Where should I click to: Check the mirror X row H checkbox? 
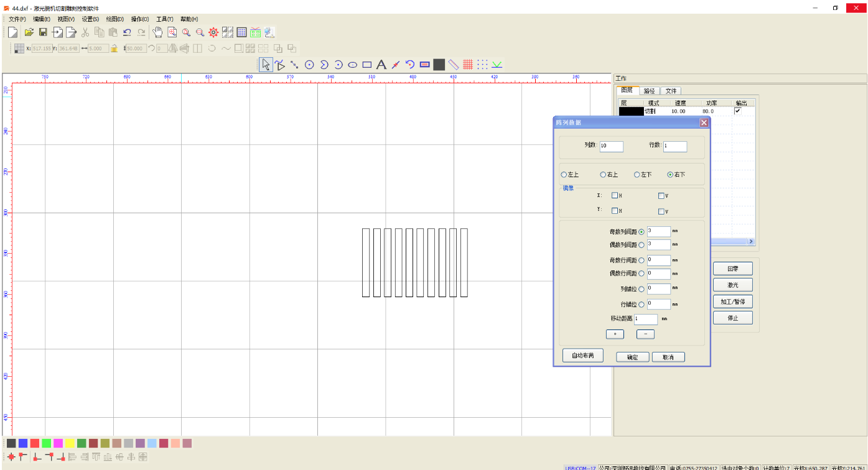[615, 195]
